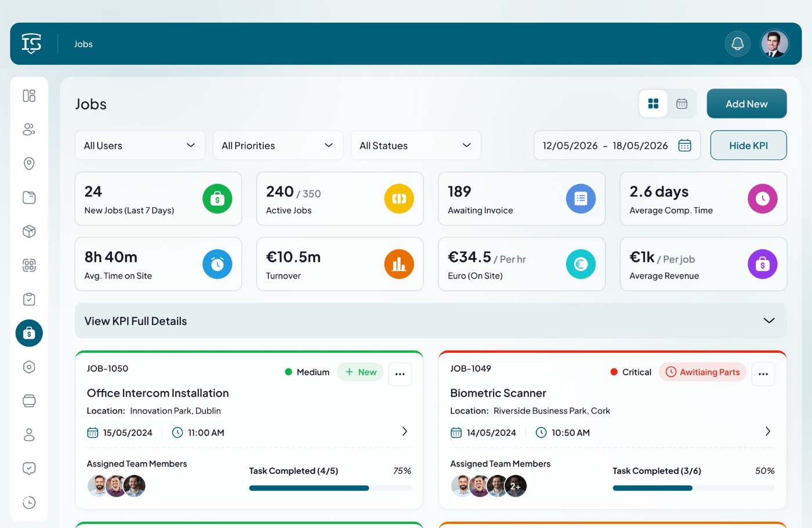Click the Turnover orange chart icon

[399, 264]
